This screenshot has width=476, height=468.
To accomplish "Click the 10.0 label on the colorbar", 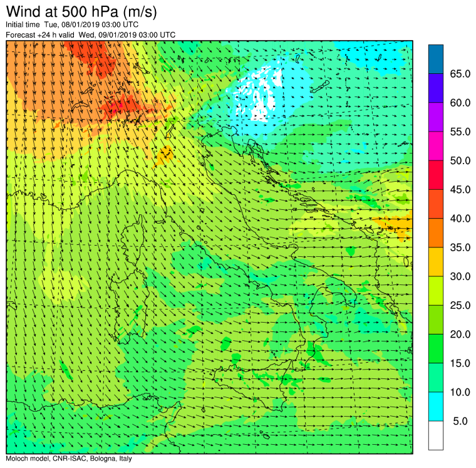I will point(460,392).
